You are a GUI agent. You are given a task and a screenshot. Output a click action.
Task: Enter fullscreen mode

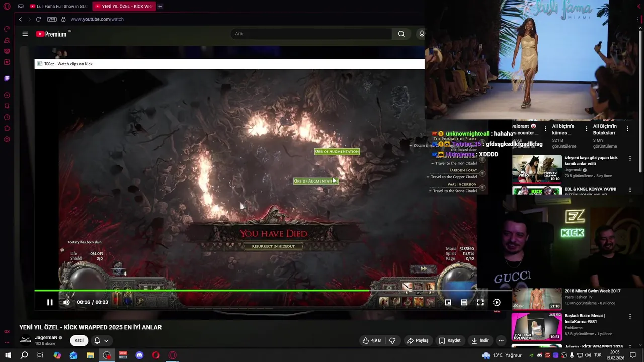click(x=480, y=302)
